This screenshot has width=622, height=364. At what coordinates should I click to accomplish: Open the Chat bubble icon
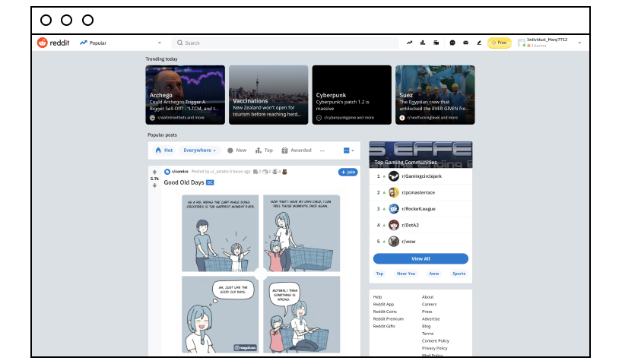click(x=452, y=43)
